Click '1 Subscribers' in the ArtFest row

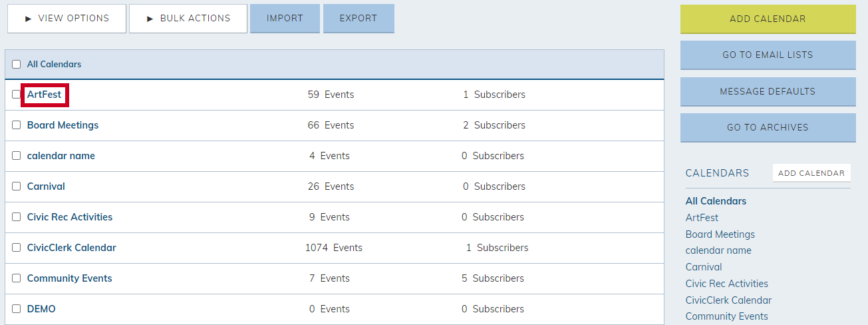pos(494,95)
